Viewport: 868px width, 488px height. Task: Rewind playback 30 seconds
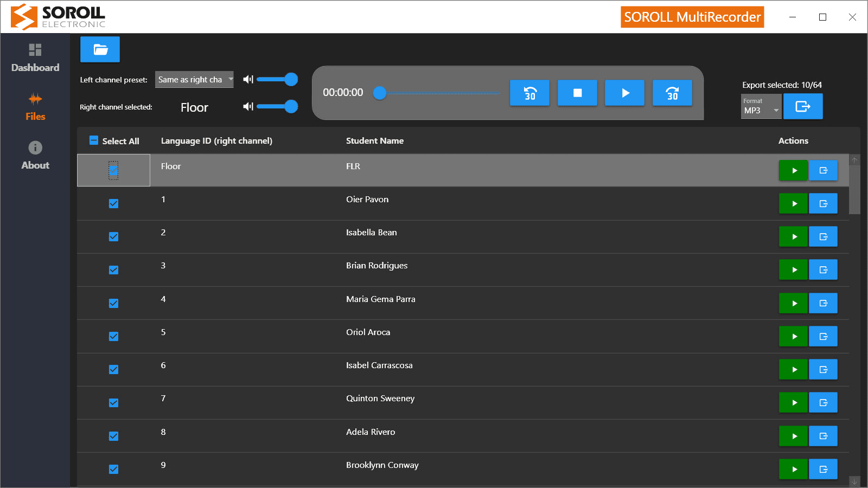(x=529, y=93)
